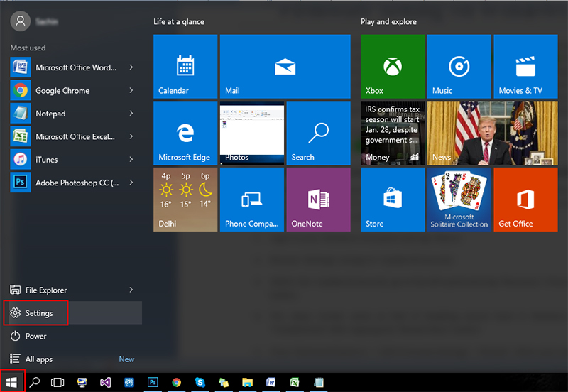568x392 pixels.
Task: Expand the File Explorer jump list arrow
Action: pyautogui.click(x=131, y=290)
